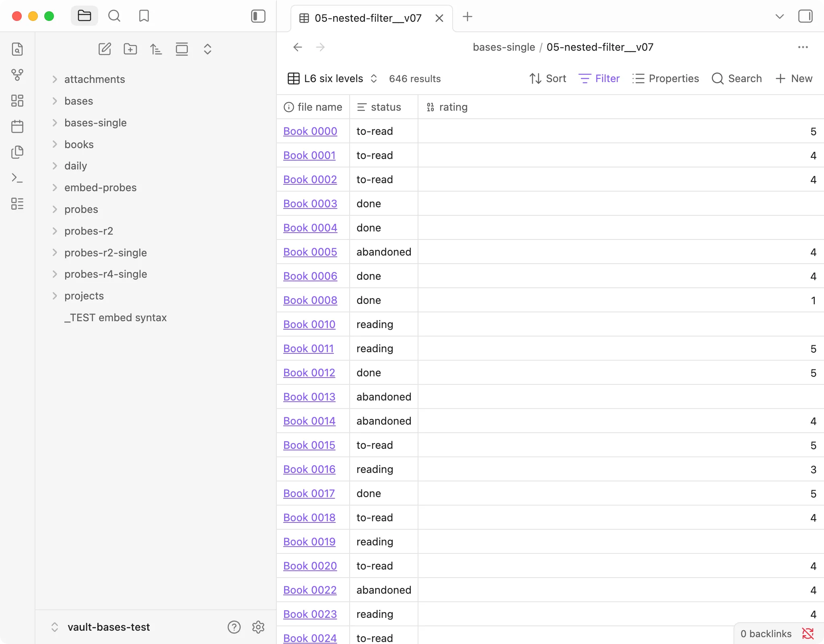
Task: Open the vault-bases-test vault switcher
Action: pos(101,627)
